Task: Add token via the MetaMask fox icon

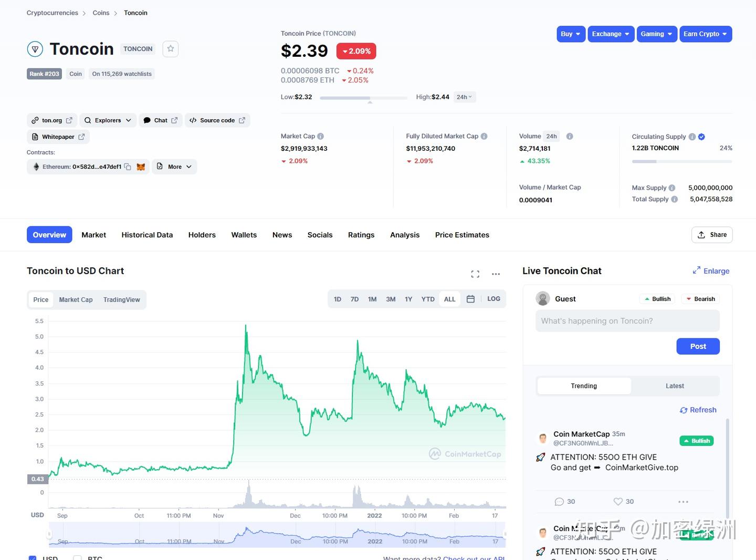Action: (x=141, y=167)
